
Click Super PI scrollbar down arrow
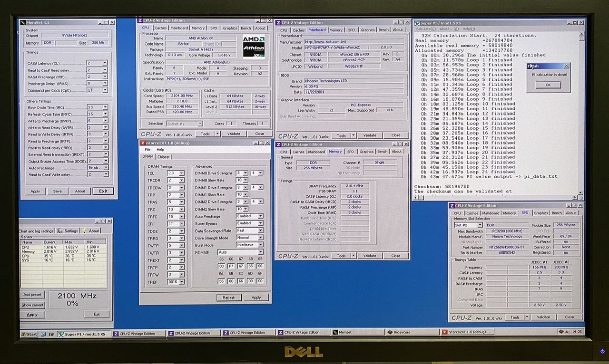(x=581, y=192)
